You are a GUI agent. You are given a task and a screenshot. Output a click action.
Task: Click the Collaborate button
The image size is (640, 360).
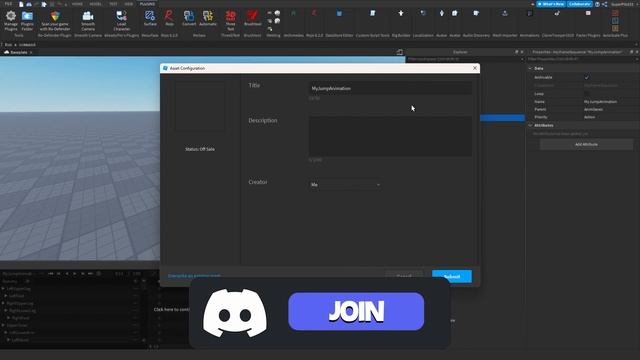pyautogui.click(x=580, y=4)
